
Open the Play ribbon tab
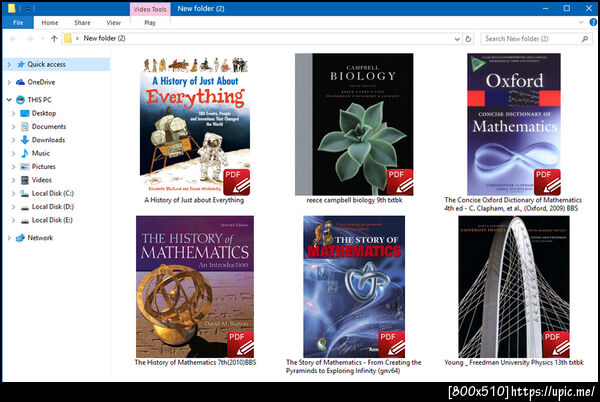(x=150, y=23)
